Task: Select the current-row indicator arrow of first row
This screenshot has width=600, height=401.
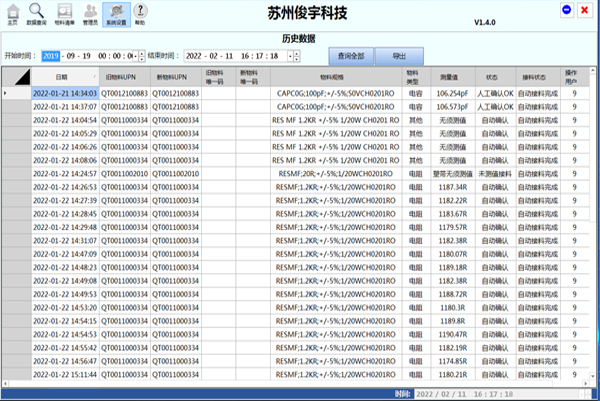Action: coord(5,93)
